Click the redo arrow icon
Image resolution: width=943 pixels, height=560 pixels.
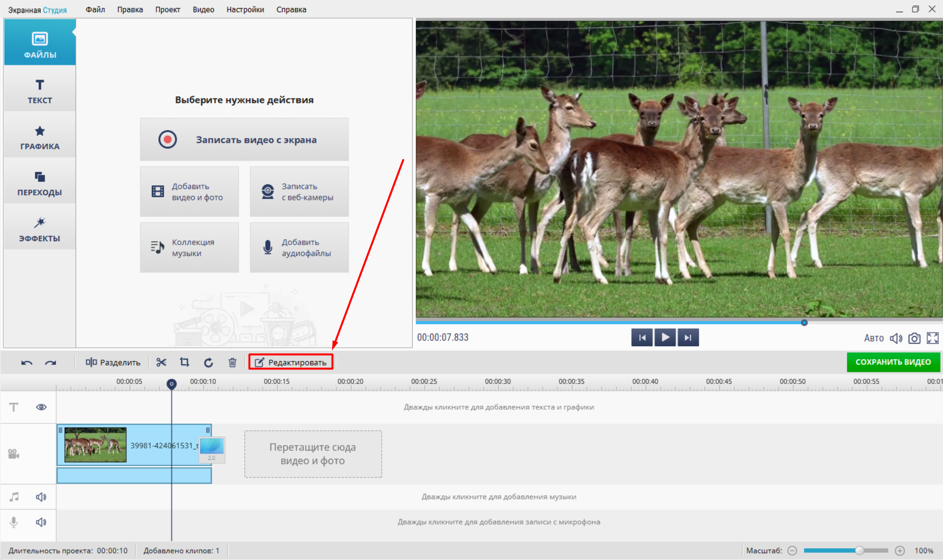coord(50,363)
